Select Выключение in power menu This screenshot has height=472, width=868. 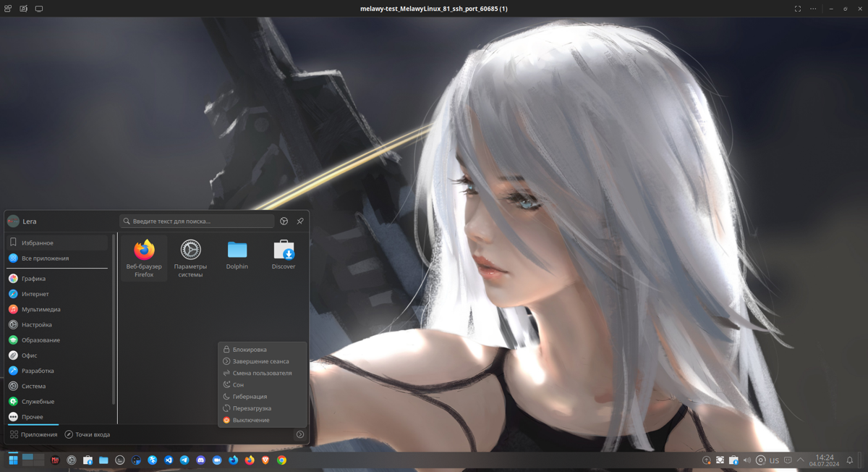click(x=263, y=420)
